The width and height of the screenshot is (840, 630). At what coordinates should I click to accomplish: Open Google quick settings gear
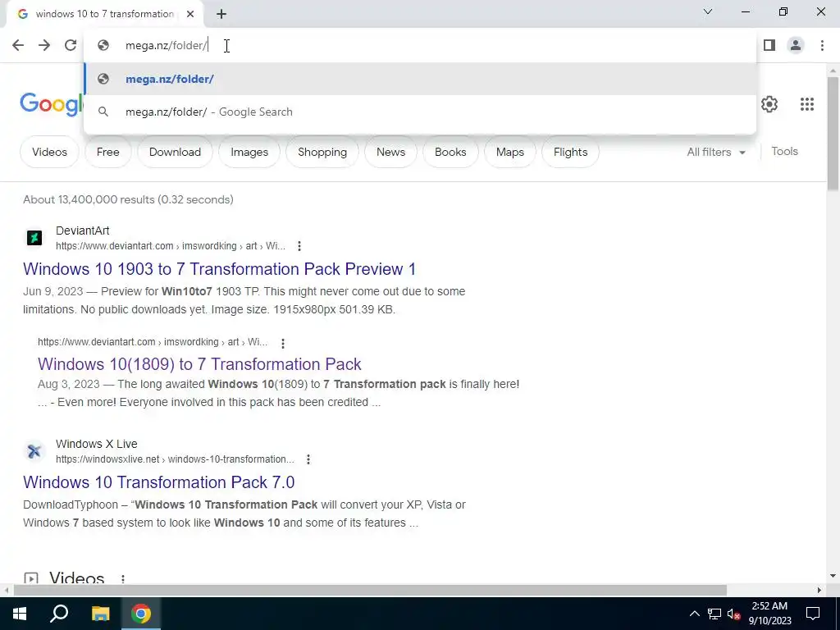tap(769, 104)
